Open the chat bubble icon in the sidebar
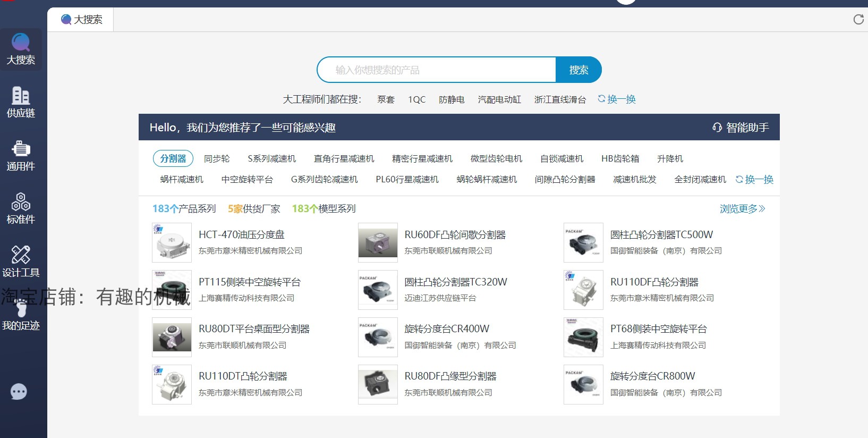The width and height of the screenshot is (868, 438). click(x=19, y=392)
